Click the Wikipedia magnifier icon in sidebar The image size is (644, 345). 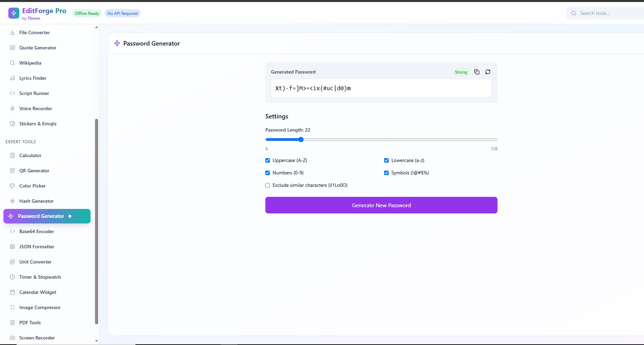coord(12,63)
